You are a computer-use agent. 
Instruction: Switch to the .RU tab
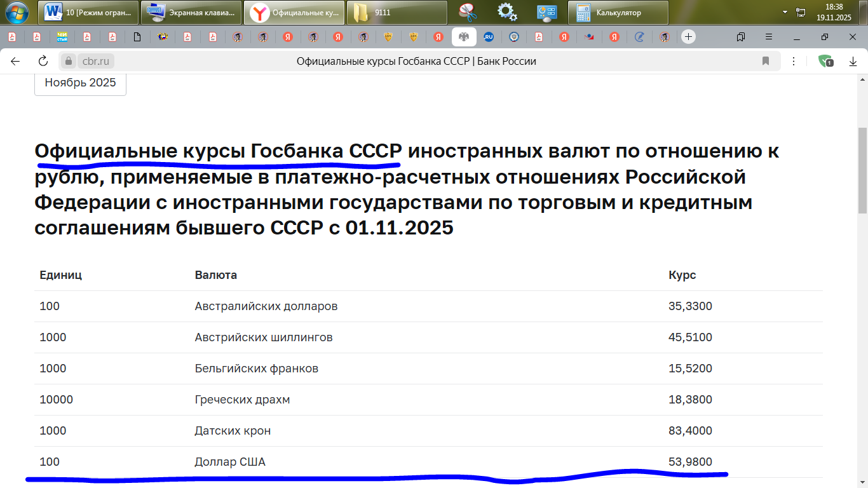pos(488,37)
